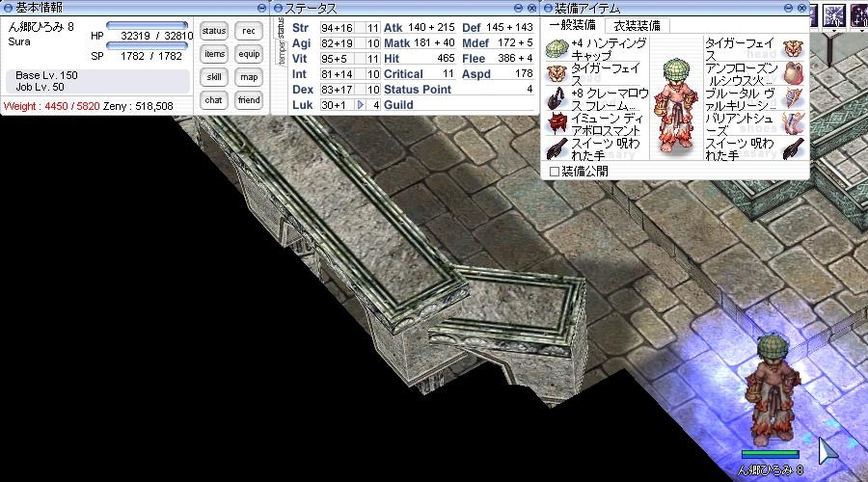Viewport: 868px width, 482px height.
Task: Click the sparkling figure skill shortcut icon
Action: click(x=834, y=14)
